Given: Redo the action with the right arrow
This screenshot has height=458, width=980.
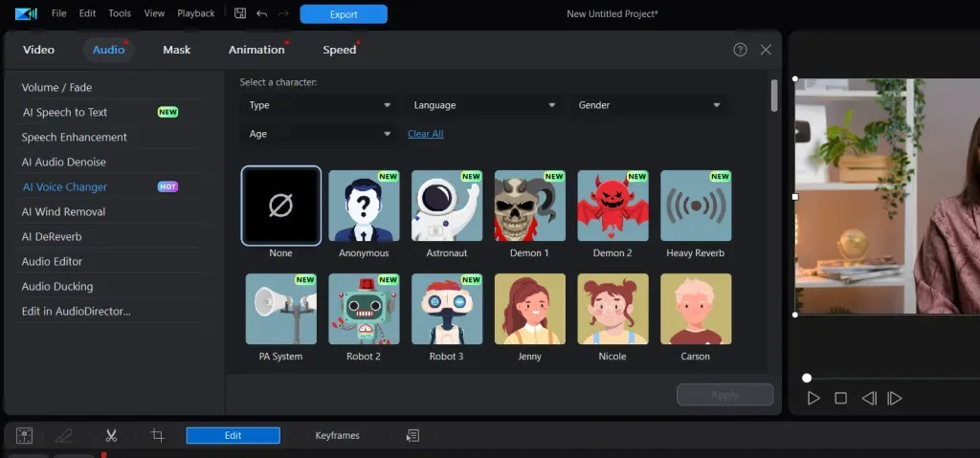Looking at the screenshot, I should [x=283, y=13].
